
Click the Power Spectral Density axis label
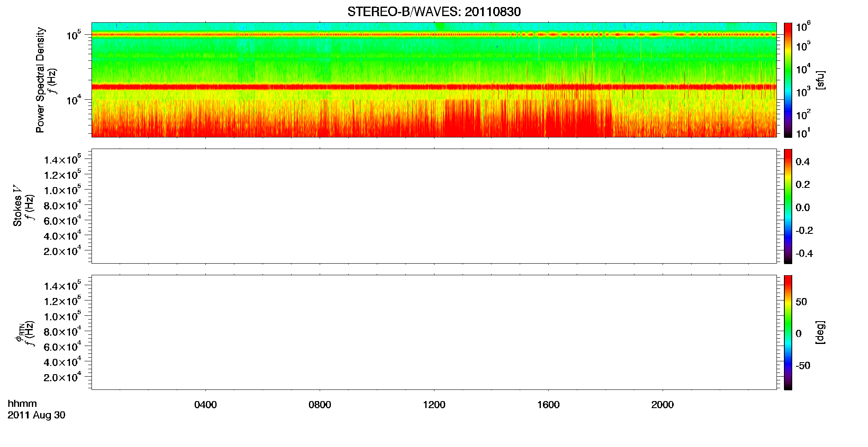(x=40, y=80)
